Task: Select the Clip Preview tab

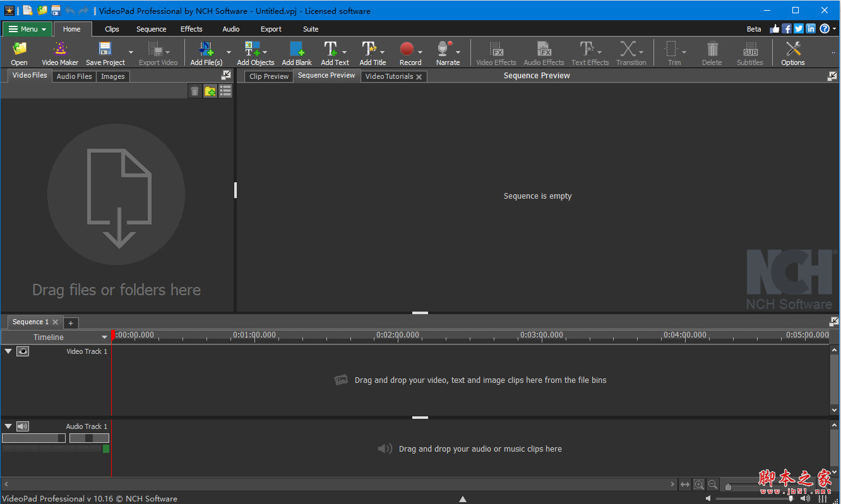Action: [269, 76]
